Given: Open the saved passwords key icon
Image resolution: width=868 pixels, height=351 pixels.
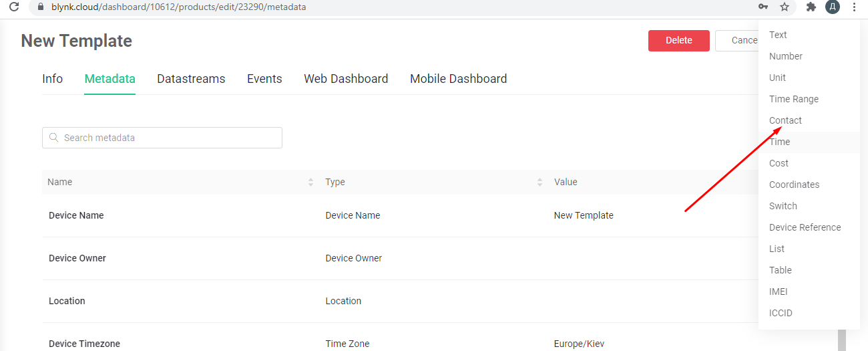Looking at the screenshot, I should (x=763, y=7).
